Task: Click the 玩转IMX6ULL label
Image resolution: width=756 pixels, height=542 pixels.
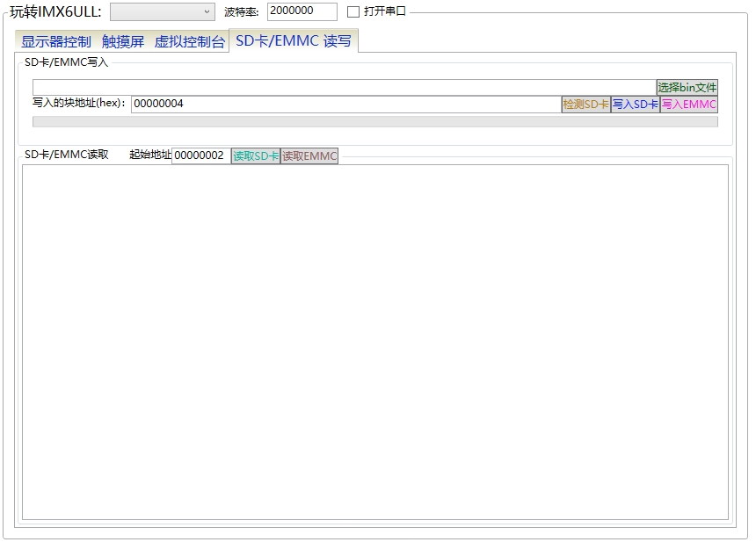Action: pos(55,11)
